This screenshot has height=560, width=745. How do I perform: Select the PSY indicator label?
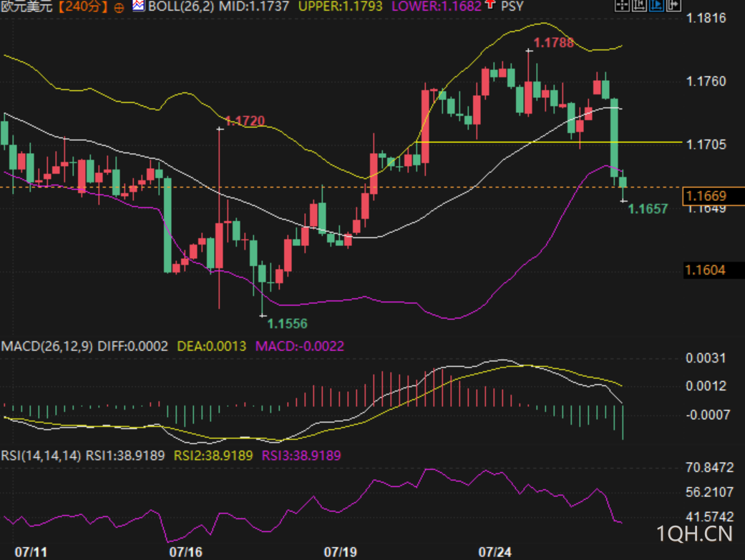(x=512, y=6)
